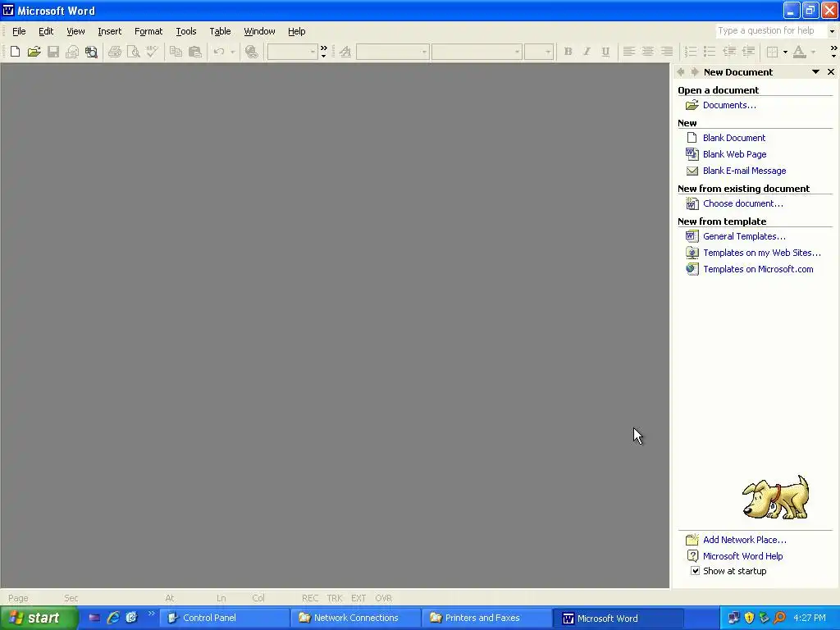Click the Paste toolbar icon
Viewport: 840px width, 630px height.
pos(195,52)
